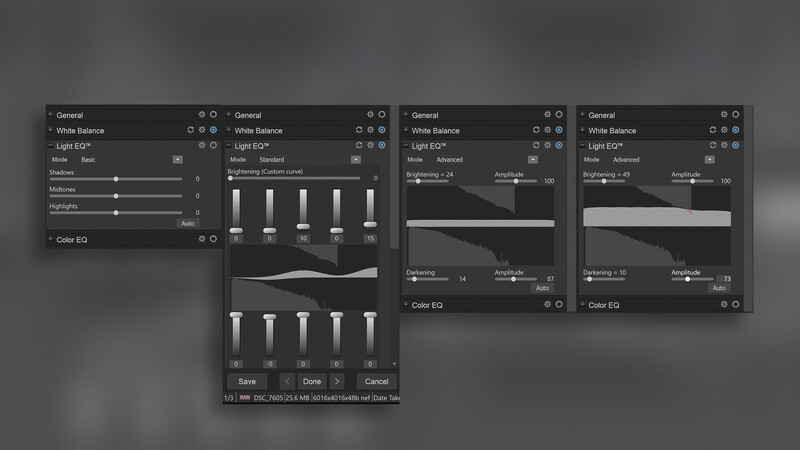
Task: Reset Light EQ in Brightening = 24 panel
Action: (536, 145)
